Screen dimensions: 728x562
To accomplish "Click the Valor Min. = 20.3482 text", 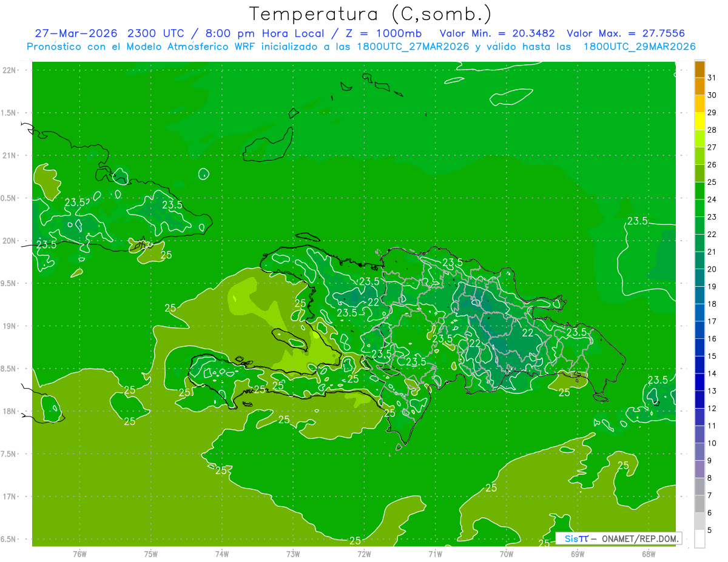I will click(x=497, y=33).
